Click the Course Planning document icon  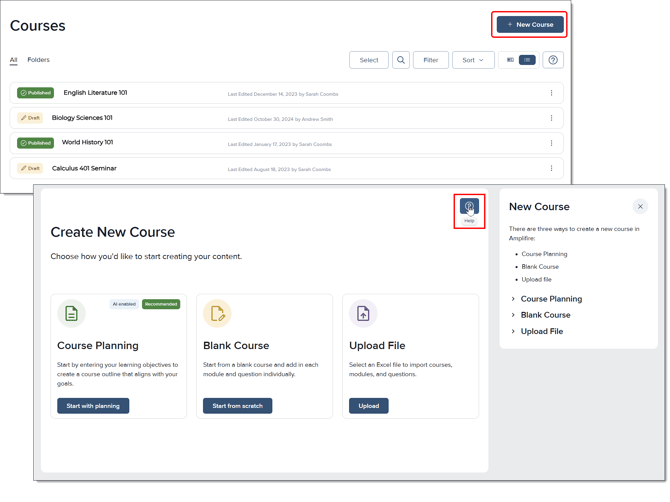71,314
